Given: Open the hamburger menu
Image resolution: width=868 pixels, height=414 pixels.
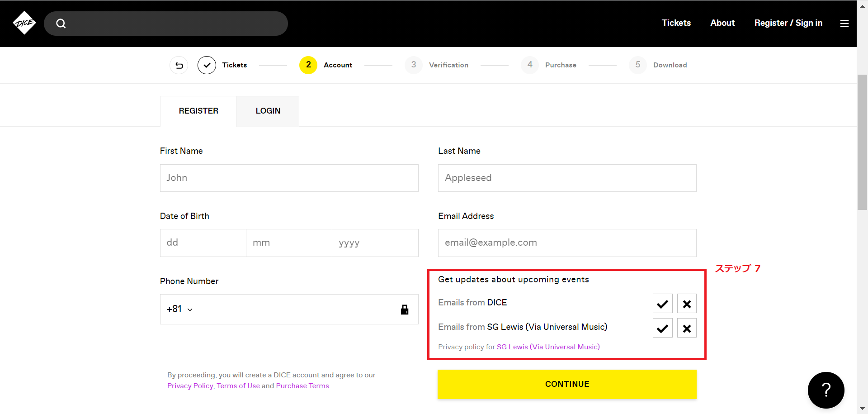Looking at the screenshot, I should pos(844,24).
